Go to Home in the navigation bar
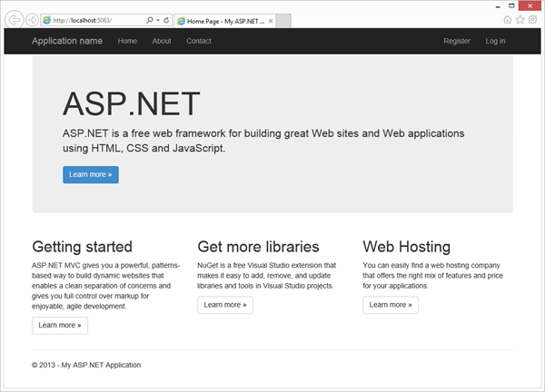Viewport: 545px width, 392px height. [x=127, y=41]
